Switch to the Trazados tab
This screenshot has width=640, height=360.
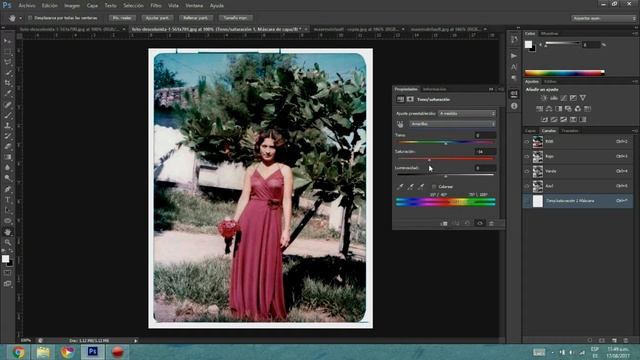click(x=570, y=131)
